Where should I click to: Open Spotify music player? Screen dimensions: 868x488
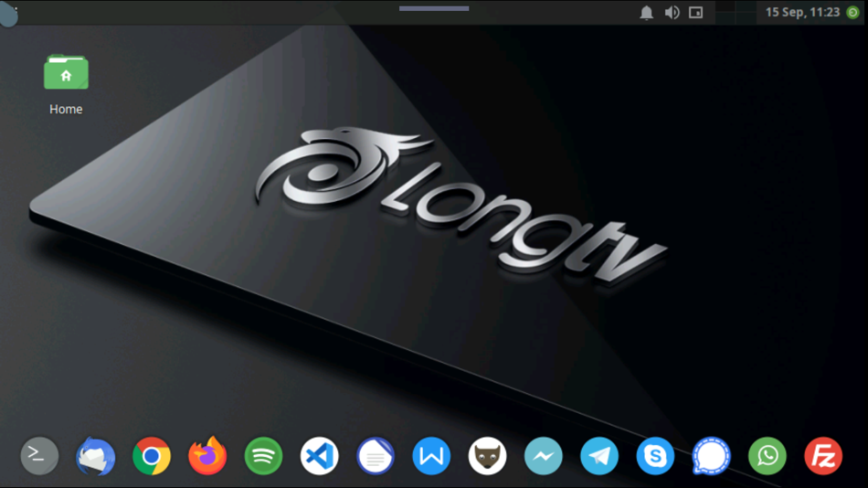[x=263, y=456]
